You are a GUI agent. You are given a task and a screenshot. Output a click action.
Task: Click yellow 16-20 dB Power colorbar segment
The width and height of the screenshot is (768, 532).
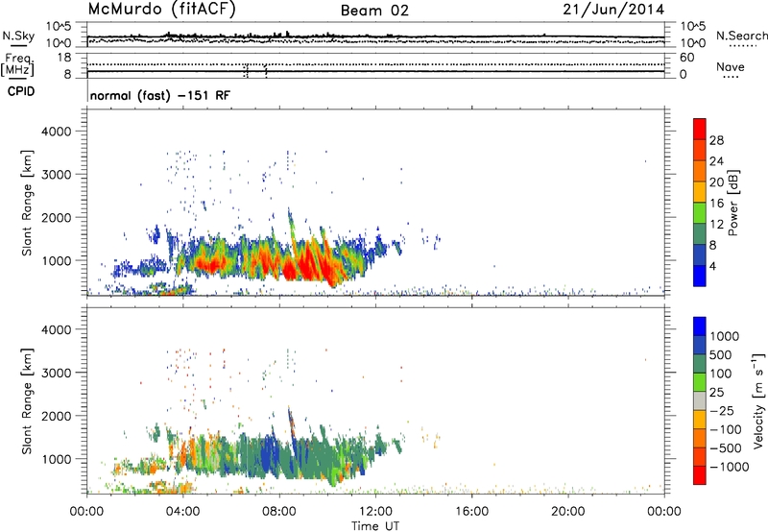[700, 191]
